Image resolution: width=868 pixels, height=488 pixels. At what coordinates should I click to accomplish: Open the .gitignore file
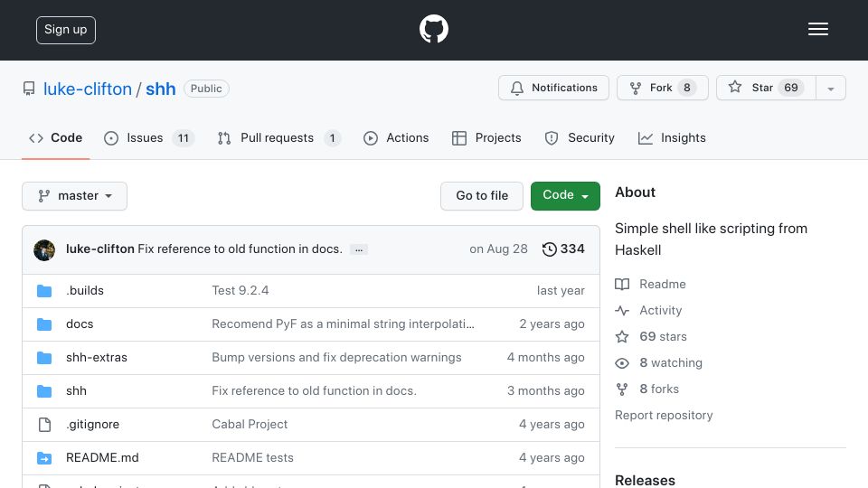(x=92, y=425)
